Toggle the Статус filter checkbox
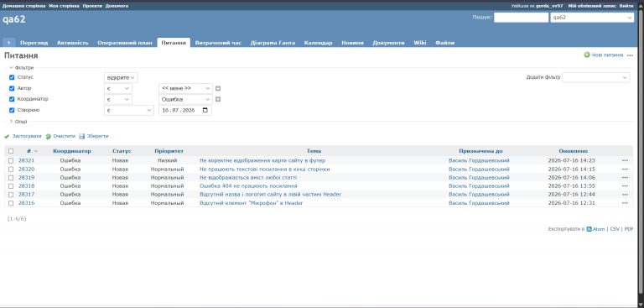The image size is (644, 308). (12, 77)
